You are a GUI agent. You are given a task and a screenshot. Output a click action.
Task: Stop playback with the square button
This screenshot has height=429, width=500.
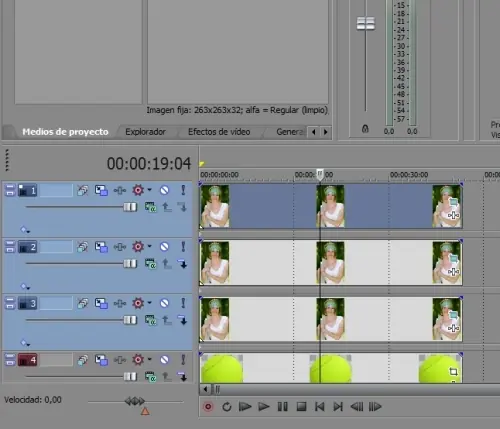click(x=301, y=407)
